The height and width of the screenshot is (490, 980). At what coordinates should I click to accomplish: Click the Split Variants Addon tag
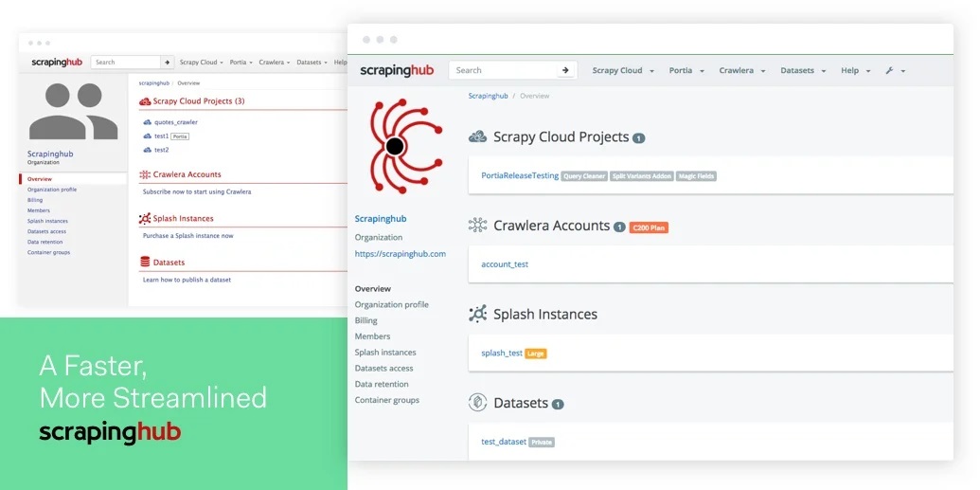tap(641, 176)
